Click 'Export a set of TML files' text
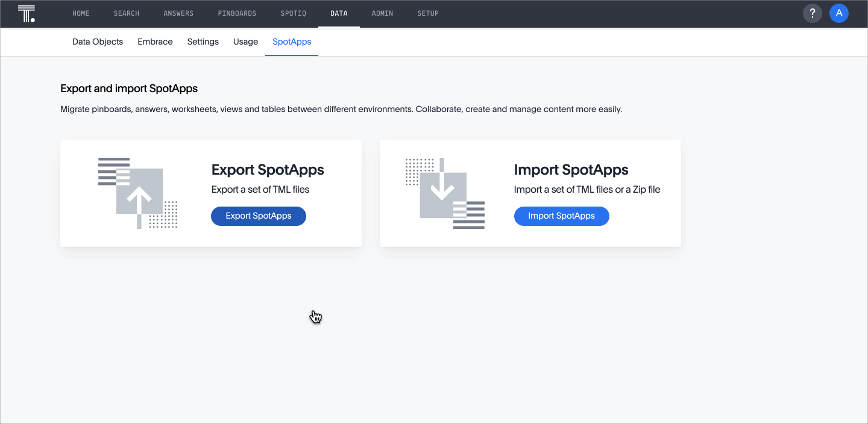Screen dimensions: 868x424 pos(260,189)
